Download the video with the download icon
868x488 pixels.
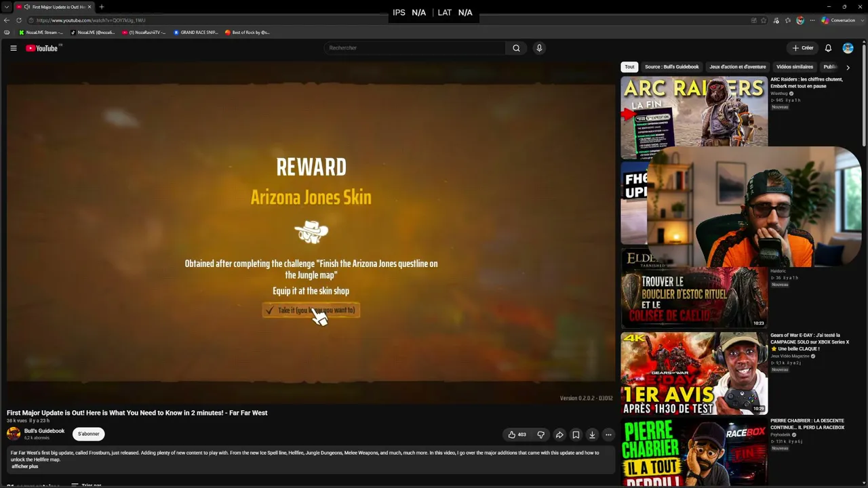pos(592,434)
